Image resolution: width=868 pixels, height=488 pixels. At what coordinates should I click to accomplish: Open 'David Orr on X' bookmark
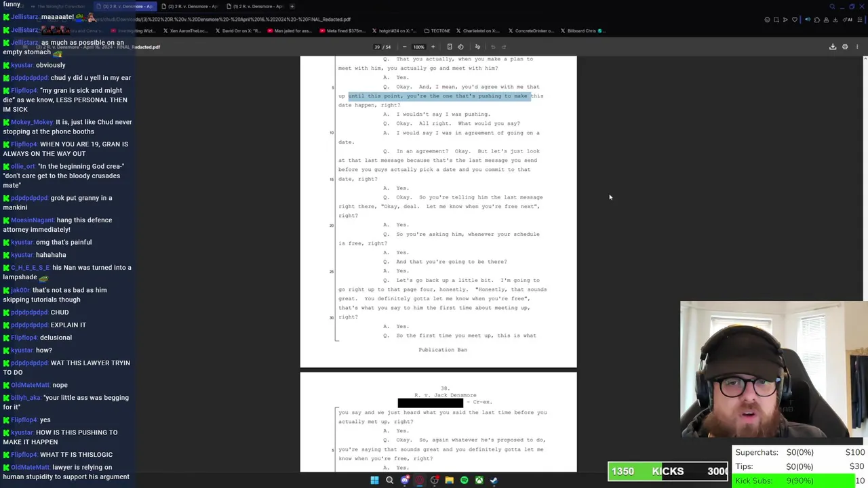(x=237, y=30)
